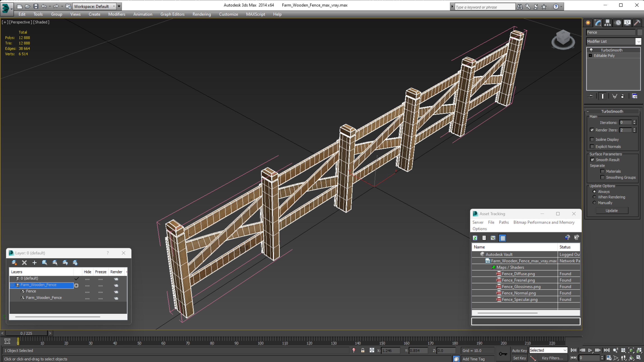Click the Create New Layer plus icon
This screenshot has width=644, height=362.
point(35,263)
